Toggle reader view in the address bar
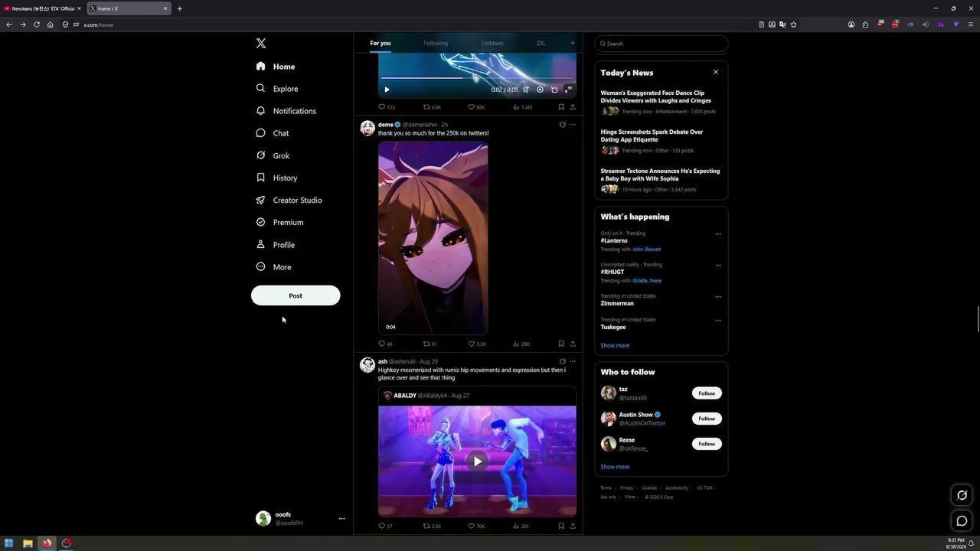The image size is (980, 551). pyautogui.click(x=761, y=24)
